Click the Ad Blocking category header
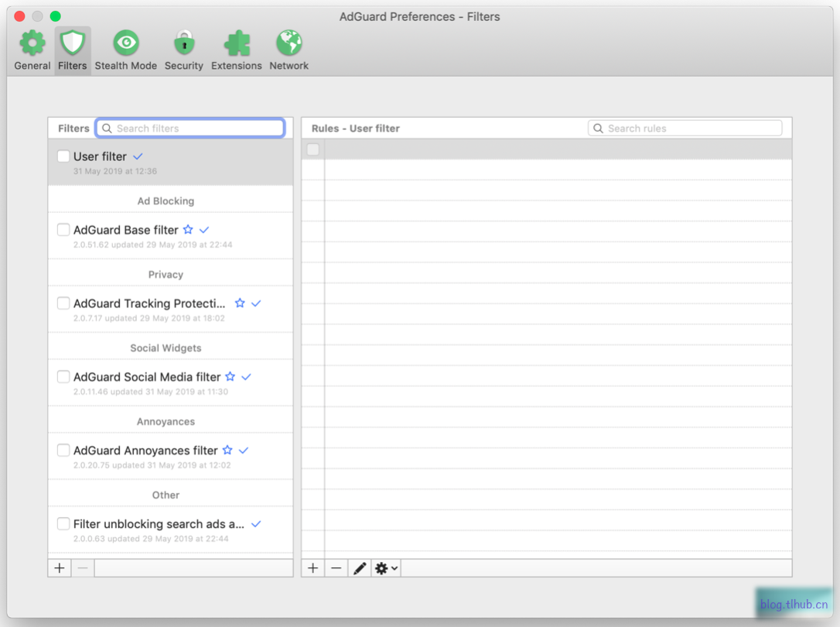The width and height of the screenshot is (840, 627). pyautogui.click(x=166, y=201)
